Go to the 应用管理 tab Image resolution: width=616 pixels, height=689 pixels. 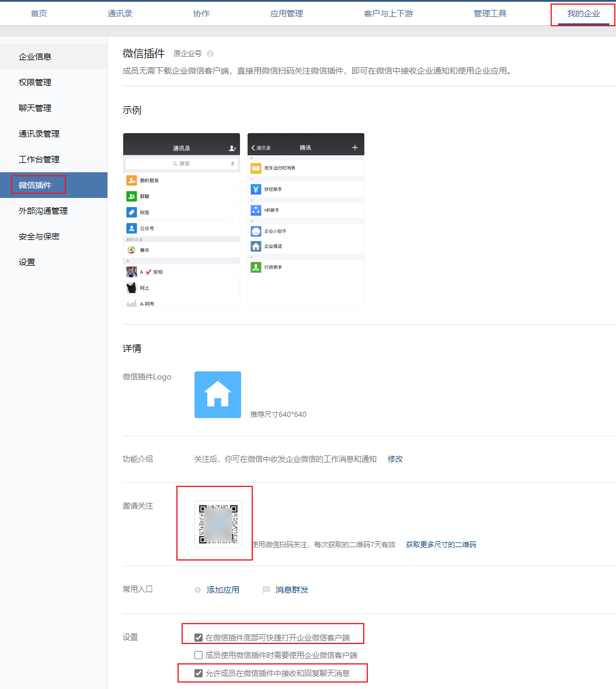(286, 13)
